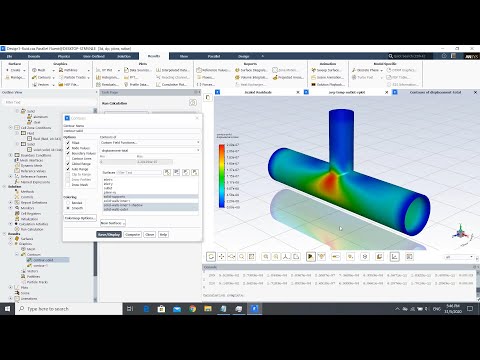Open the Contours dropdown arrow in ribbon
Screen dimensions: 480x360
click(x=54, y=78)
